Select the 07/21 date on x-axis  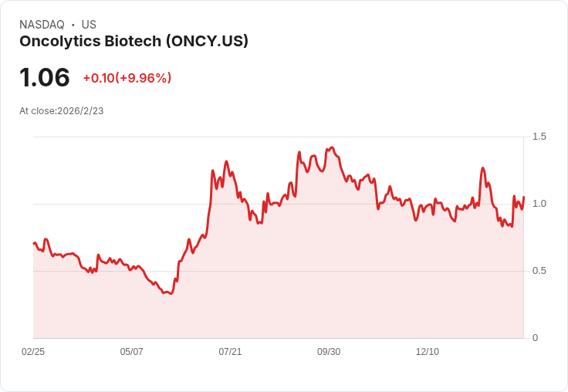coord(230,352)
